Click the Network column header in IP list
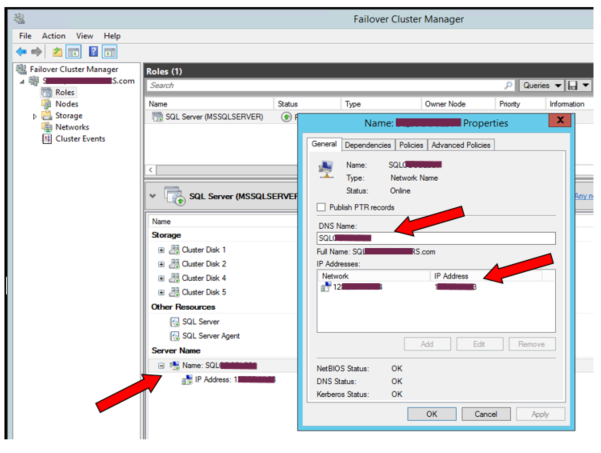601x453 pixels. click(x=374, y=276)
